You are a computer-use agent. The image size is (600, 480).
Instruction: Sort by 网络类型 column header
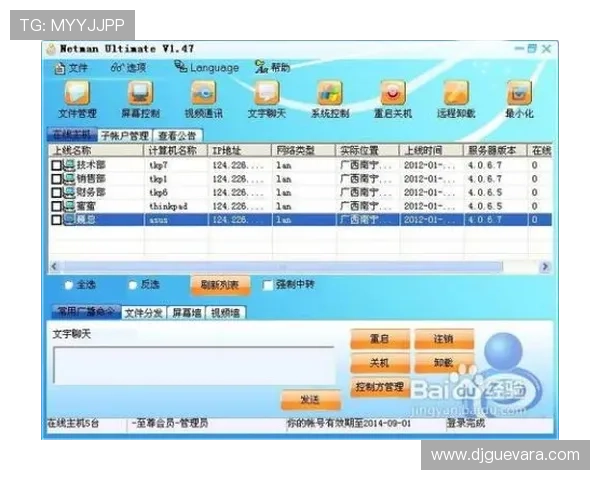coord(304,150)
